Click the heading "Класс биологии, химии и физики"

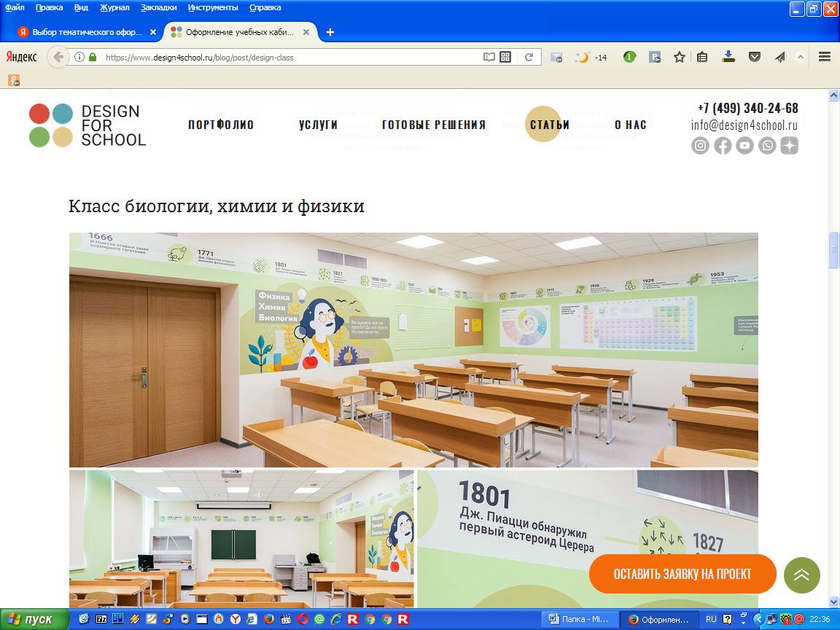click(217, 206)
